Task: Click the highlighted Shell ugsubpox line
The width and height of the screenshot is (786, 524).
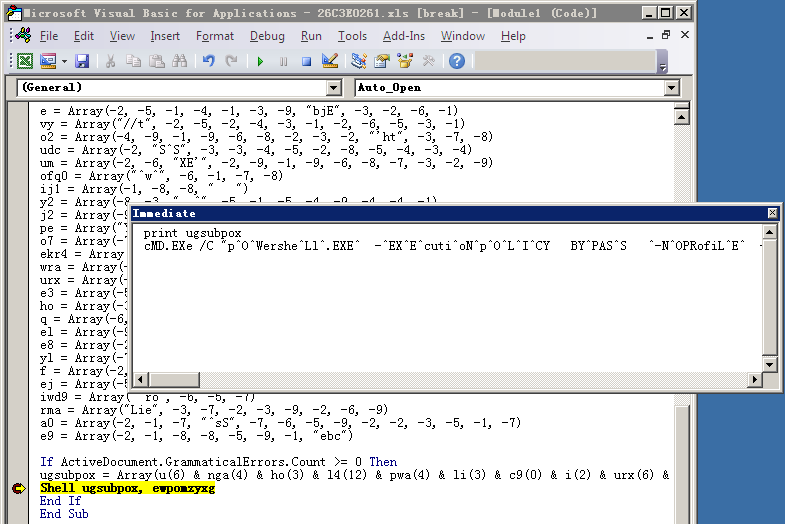Action: click(127, 488)
